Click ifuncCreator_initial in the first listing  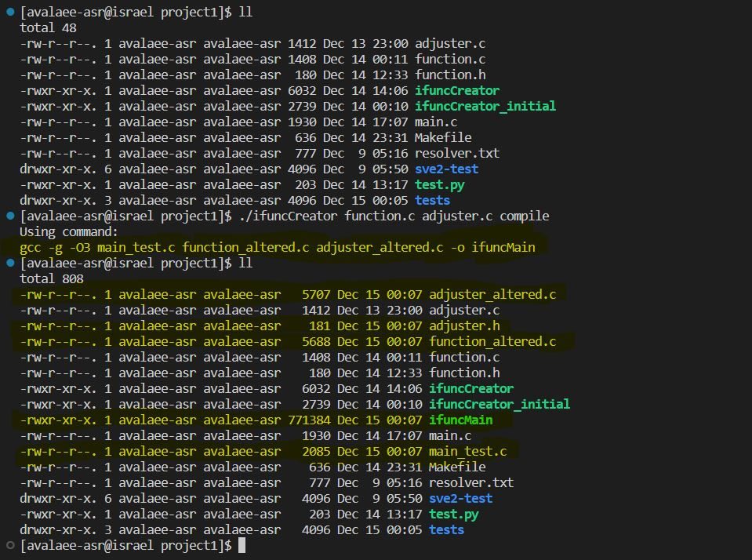point(485,106)
